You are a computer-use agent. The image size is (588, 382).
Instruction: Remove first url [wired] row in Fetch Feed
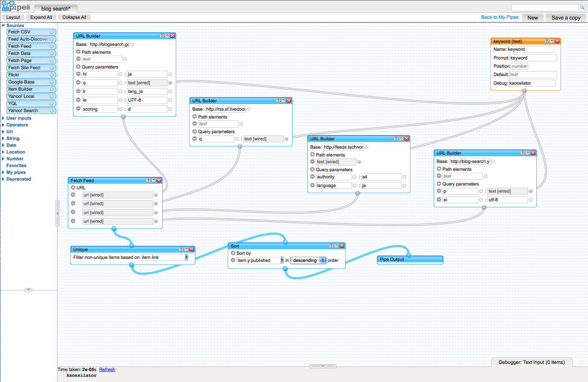73,195
